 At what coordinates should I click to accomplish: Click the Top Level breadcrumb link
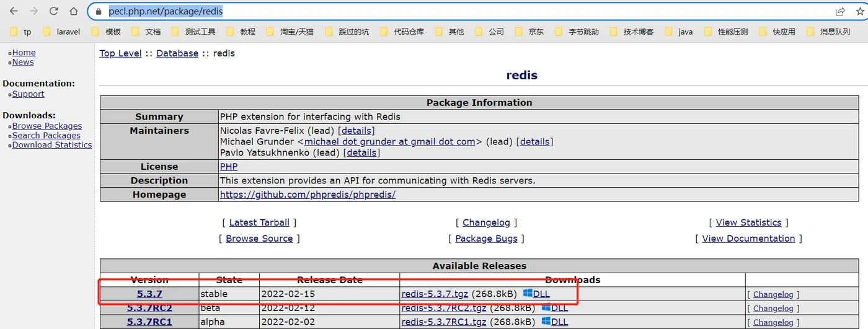pyautogui.click(x=121, y=53)
